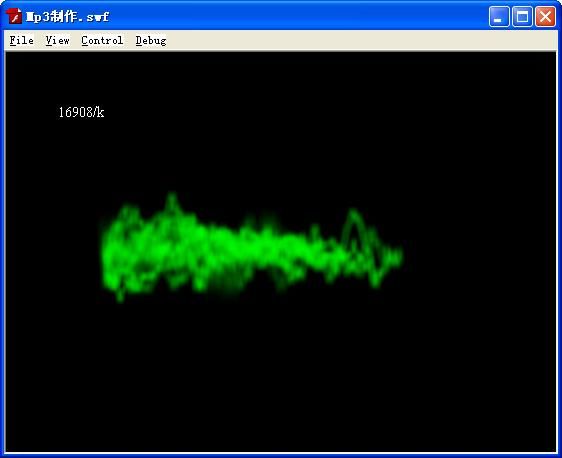
Task: Open the Control menu
Action: (102, 40)
